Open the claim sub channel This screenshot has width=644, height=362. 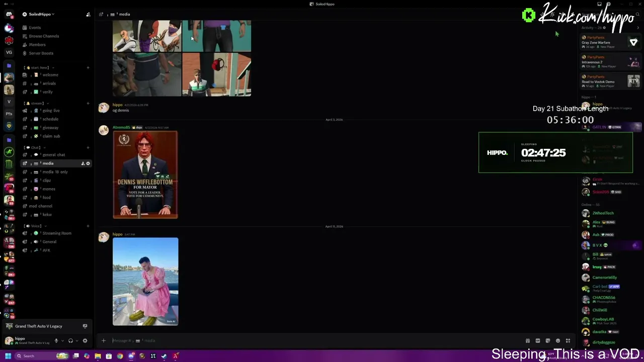56,136
